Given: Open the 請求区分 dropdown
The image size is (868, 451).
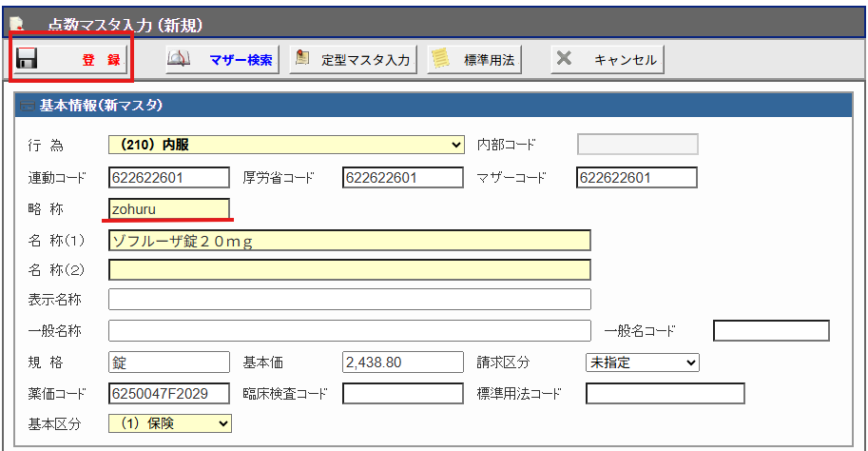Looking at the screenshot, I should tap(690, 363).
